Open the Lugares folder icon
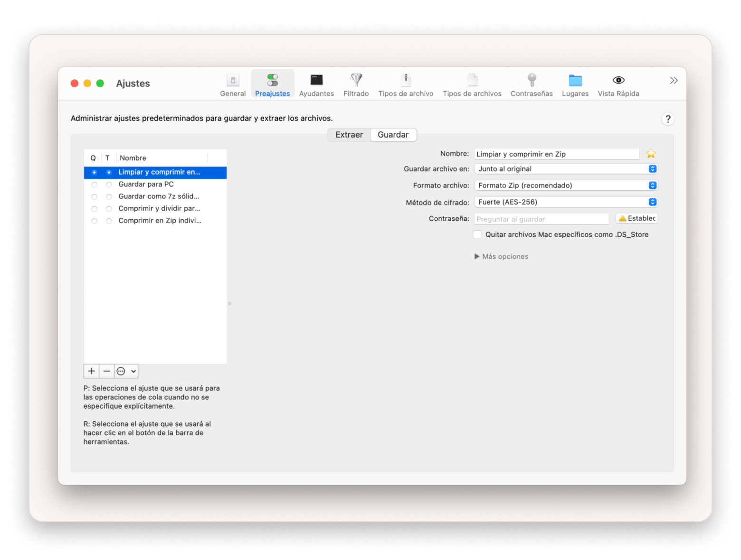The image size is (741, 560). coord(575,81)
